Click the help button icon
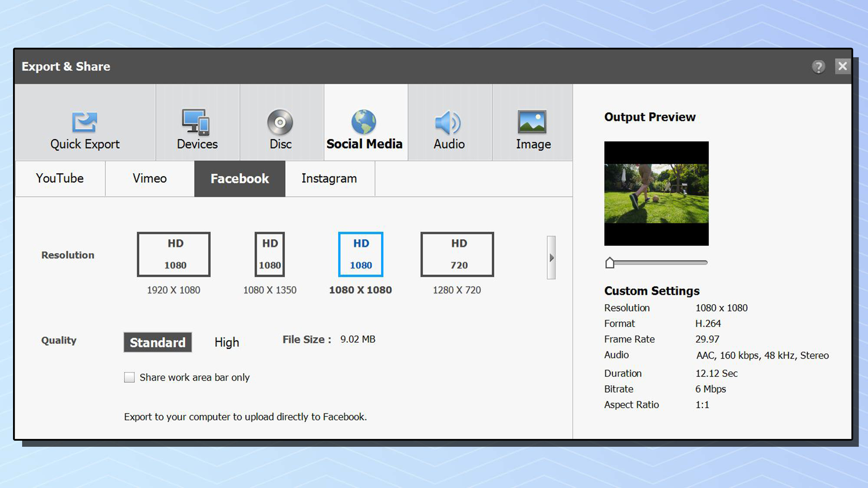This screenshot has width=868, height=488. (x=819, y=67)
